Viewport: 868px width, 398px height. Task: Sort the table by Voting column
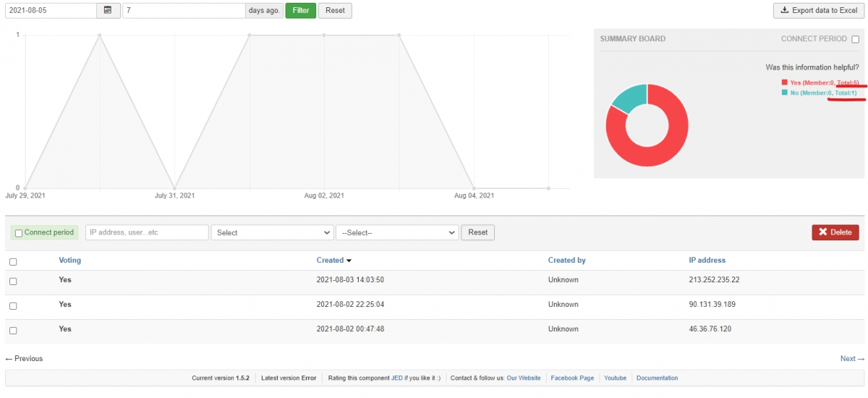(69, 260)
